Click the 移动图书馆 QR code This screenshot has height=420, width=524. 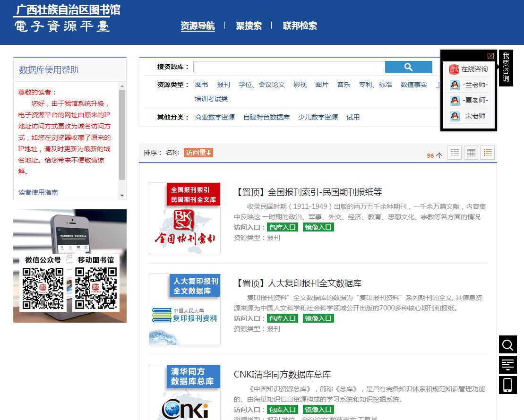click(x=96, y=288)
